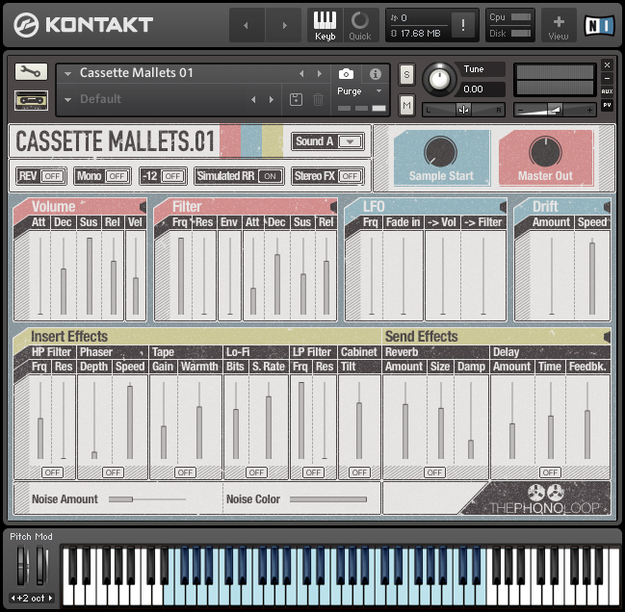The height and width of the screenshot is (612, 625).
Task: Adjust the Noise Amount slider
Action: [x=147, y=499]
